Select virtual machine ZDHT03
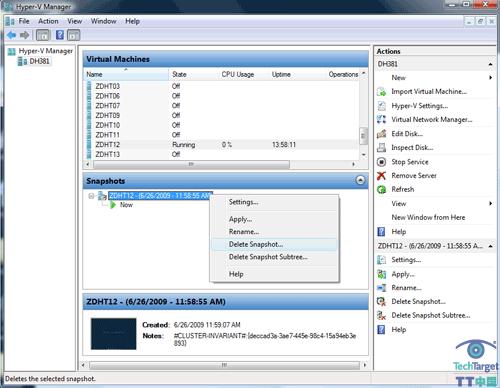The height and width of the screenshot is (388, 500). pos(222,86)
